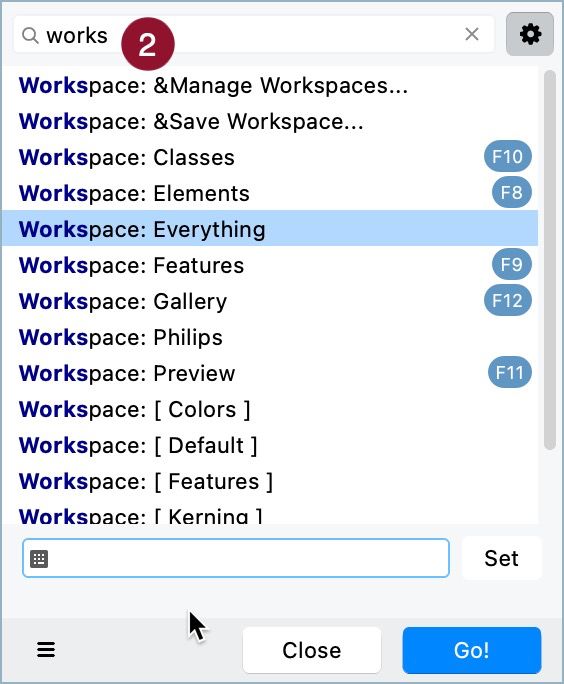Pick Workspace: Philips in the list
564x684 pixels.
[270, 337]
